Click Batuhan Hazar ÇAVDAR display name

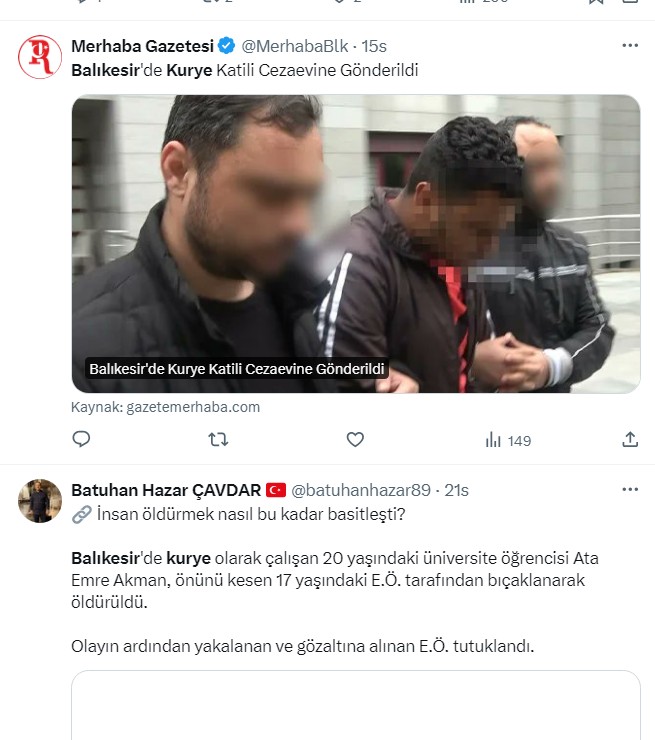click(x=166, y=490)
